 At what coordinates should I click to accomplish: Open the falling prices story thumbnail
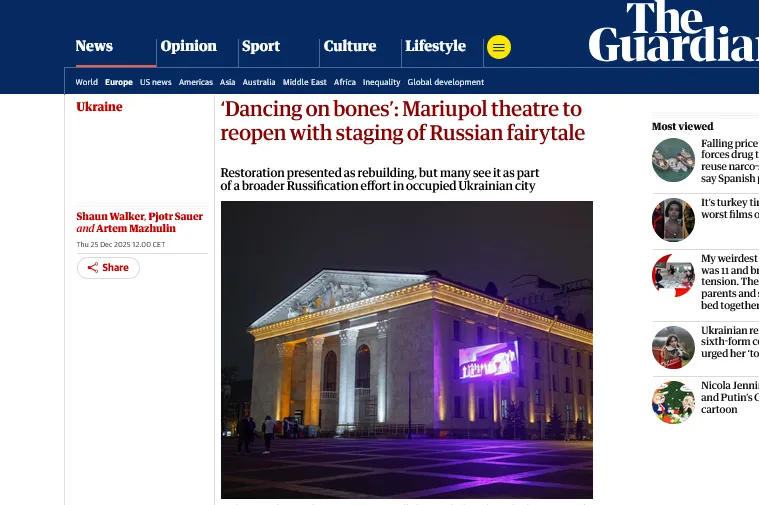673,160
